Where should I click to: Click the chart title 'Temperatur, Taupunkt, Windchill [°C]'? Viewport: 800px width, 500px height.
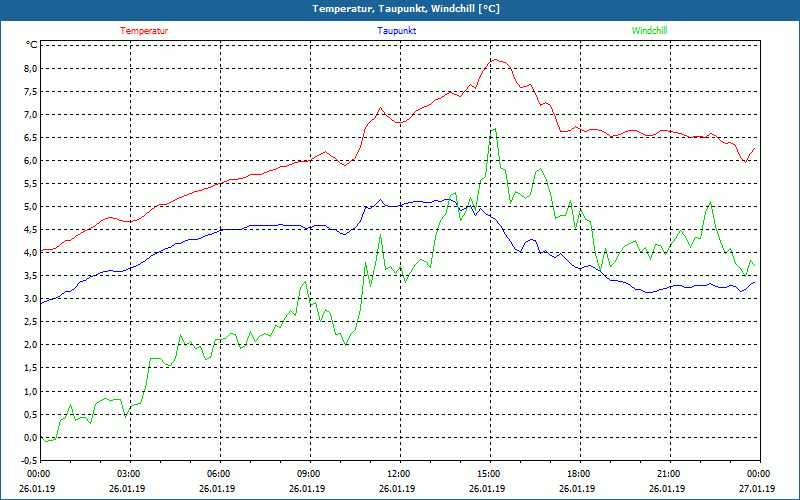406,9
